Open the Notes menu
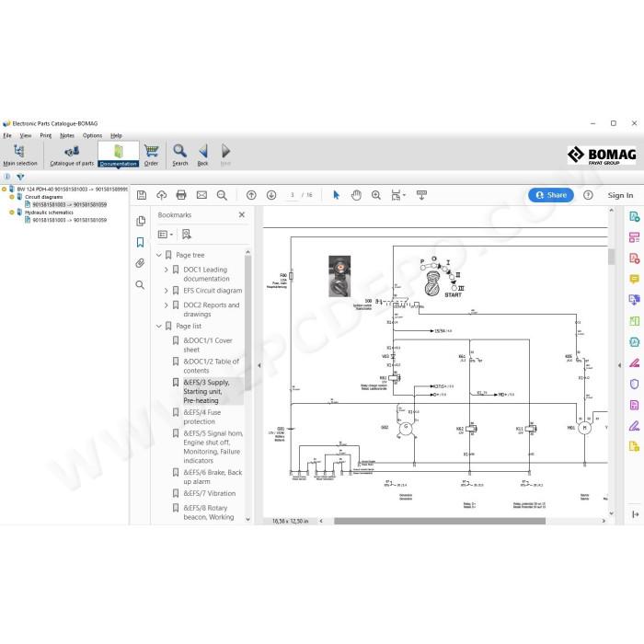The width and height of the screenshot is (644, 644). [x=67, y=135]
